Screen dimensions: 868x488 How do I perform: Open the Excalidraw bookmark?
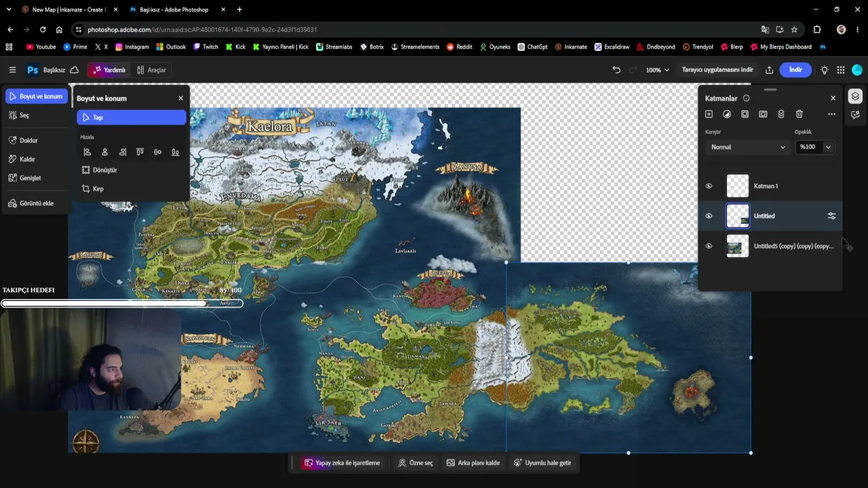(x=612, y=47)
